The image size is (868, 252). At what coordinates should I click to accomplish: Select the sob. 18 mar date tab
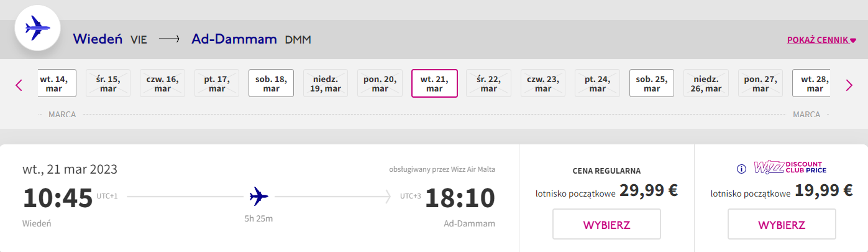271,83
